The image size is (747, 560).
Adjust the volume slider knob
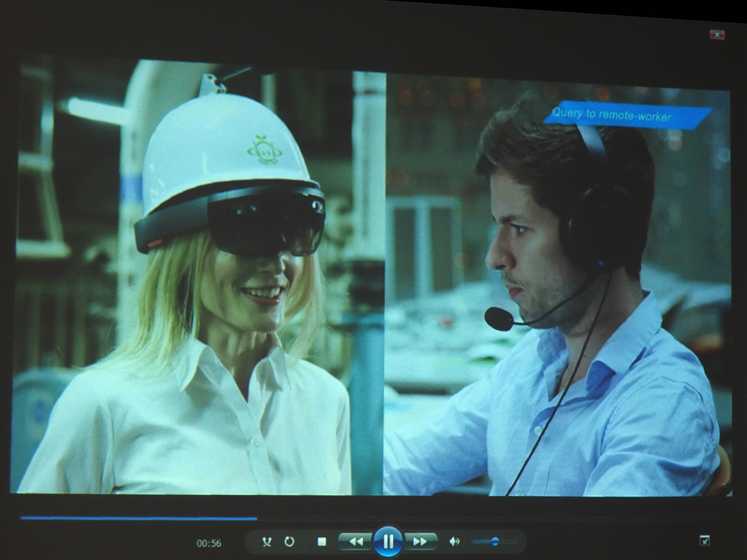495,541
